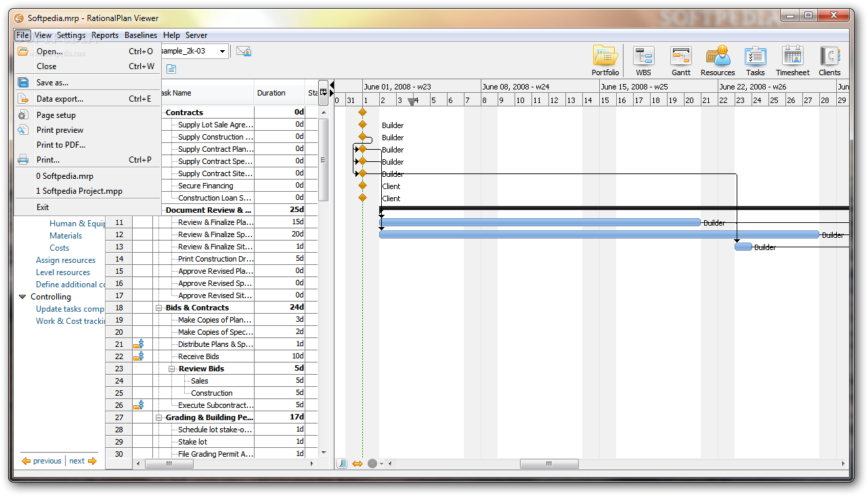Click the Gantt chart horizontal scrollbar thumb
Image resolution: width=868 pixels, height=496 pixels.
[549, 464]
